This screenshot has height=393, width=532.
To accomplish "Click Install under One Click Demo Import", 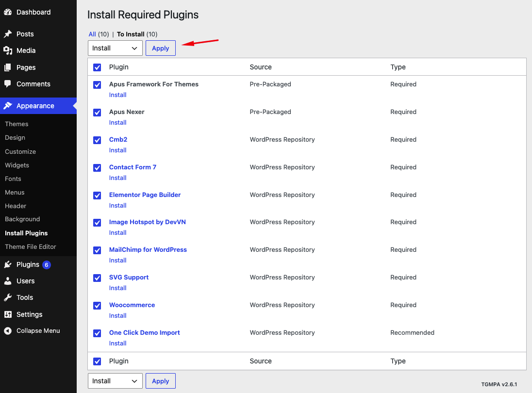I will click(x=118, y=343).
